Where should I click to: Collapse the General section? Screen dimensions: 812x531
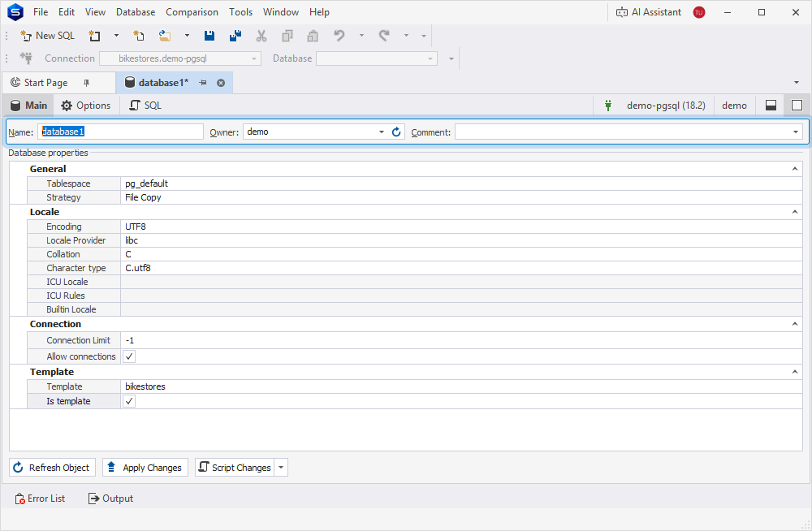coord(795,169)
